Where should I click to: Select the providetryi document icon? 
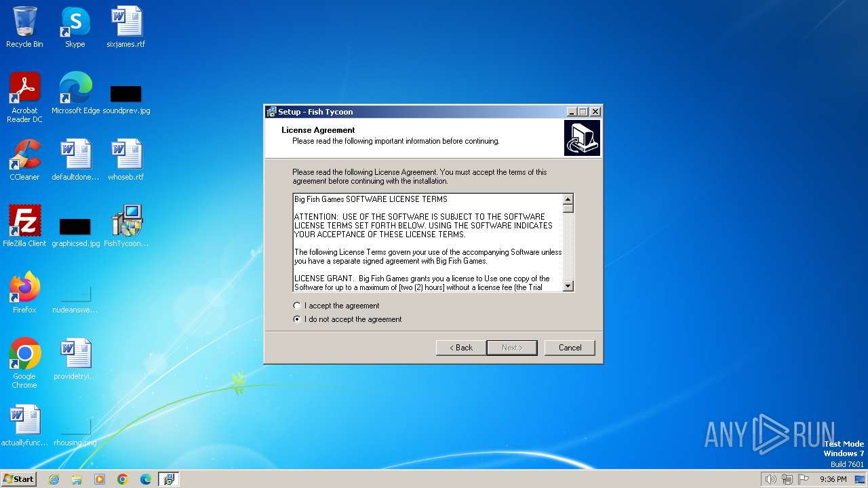coord(75,359)
